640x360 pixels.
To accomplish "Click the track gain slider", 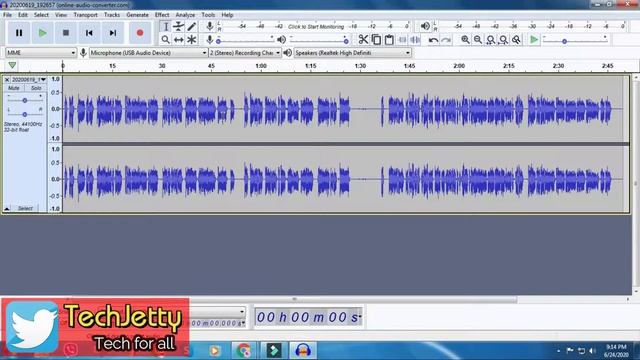I will click(24, 100).
